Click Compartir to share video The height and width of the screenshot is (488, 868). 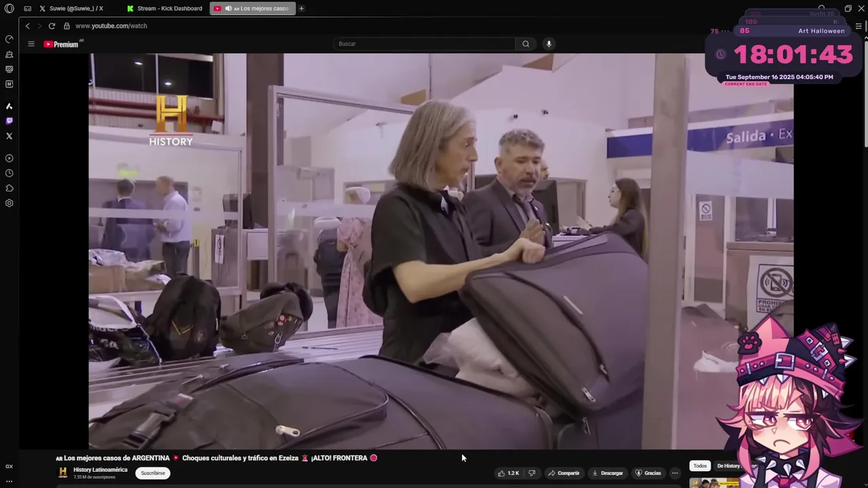pos(564,473)
